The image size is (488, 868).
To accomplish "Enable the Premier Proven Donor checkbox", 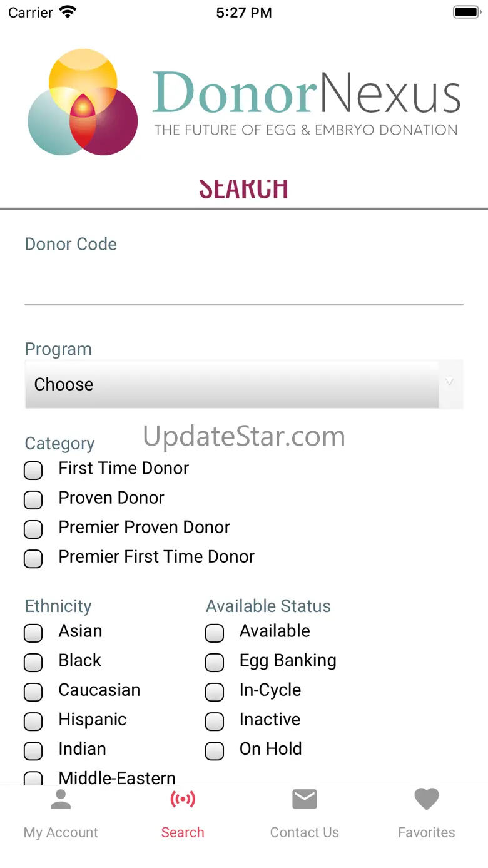I will (33, 529).
